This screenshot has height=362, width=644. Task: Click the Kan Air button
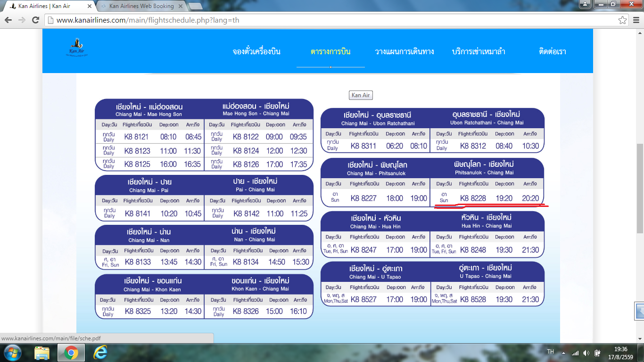[x=361, y=95]
